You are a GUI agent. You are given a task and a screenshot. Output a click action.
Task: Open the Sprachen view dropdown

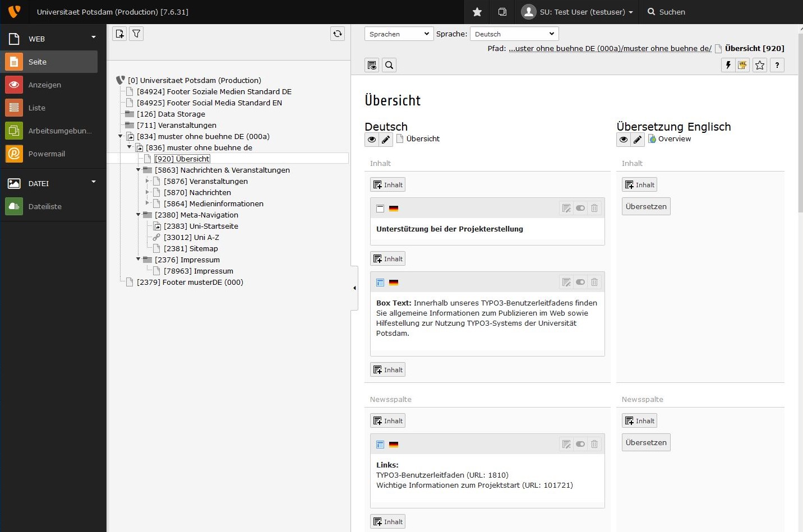pos(399,34)
